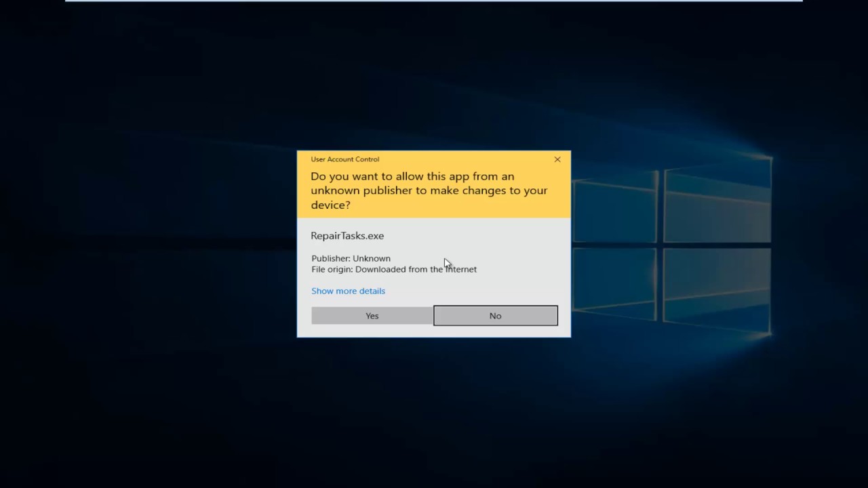Open the Show more details link
868x488 pixels.
(x=348, y=291)
